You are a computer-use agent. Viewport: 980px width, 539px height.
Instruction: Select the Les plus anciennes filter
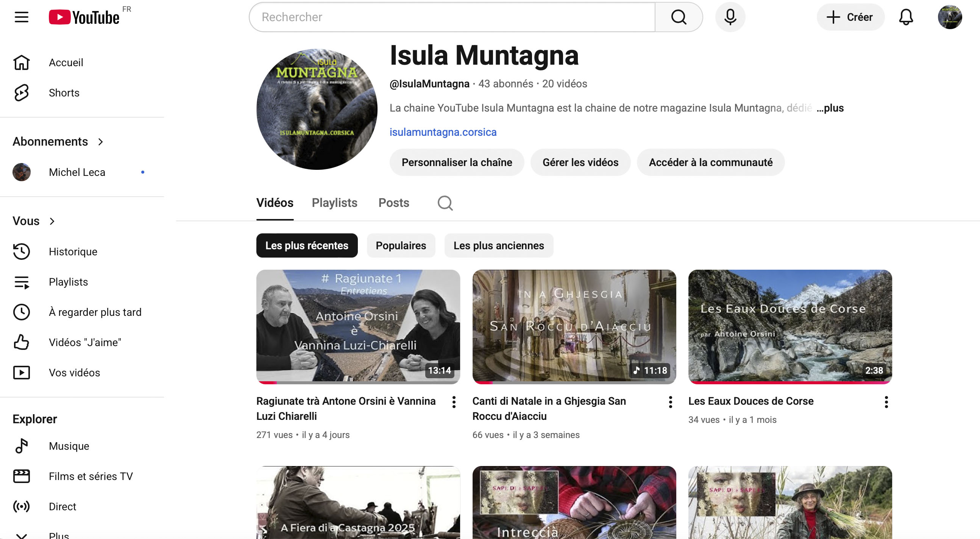tap(499, 245)
